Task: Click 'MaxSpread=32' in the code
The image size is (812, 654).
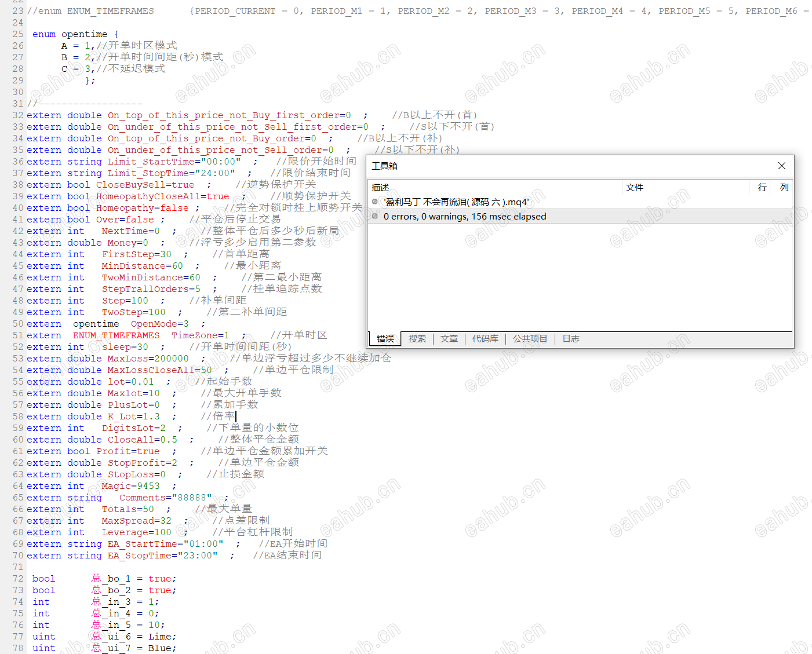Action: point(137,521)
